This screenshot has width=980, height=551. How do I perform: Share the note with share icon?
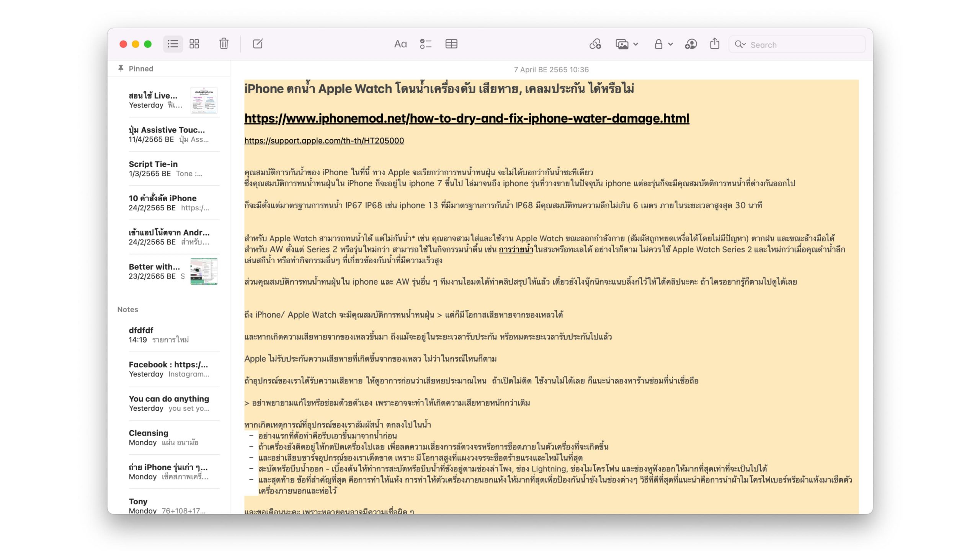(x=714, y=44)
